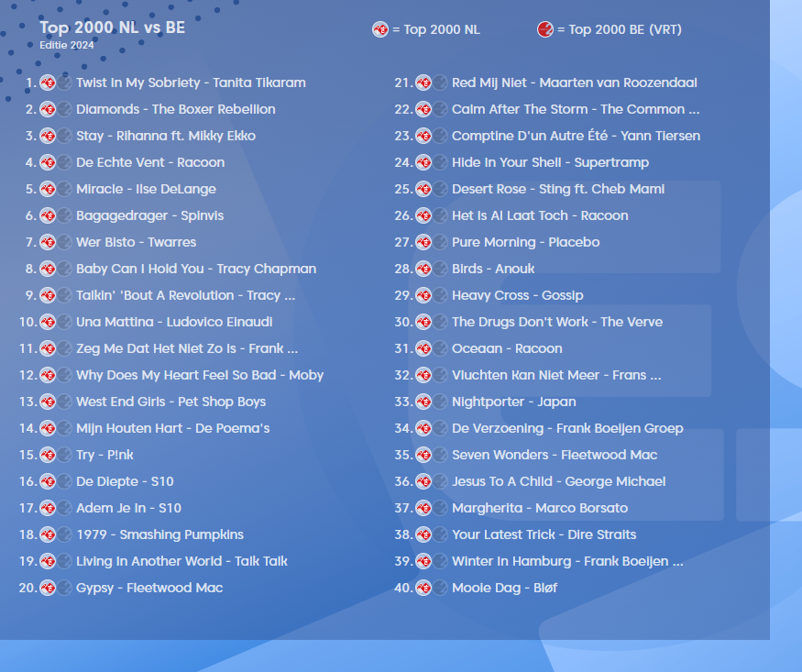Select 'Twist In My Sobriety - Tanita Tikaram'
The width and height of the screenshot is (802, 672).
pyautogui.click(x=191, y=83)
